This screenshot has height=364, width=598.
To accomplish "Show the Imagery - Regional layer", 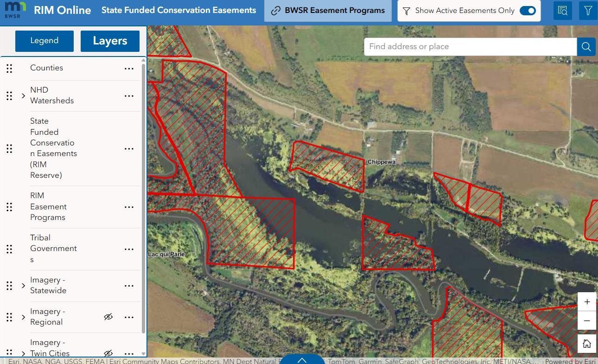I will tap(108, 317).
